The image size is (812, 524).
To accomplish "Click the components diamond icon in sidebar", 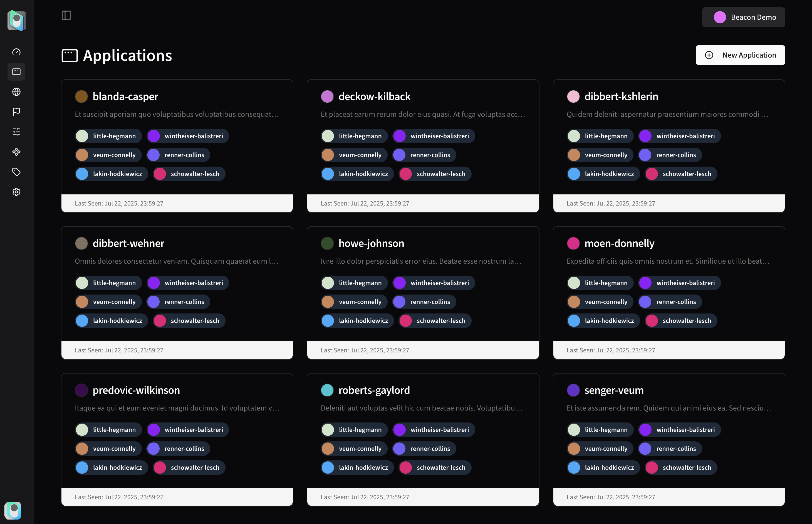I will 16,152.
